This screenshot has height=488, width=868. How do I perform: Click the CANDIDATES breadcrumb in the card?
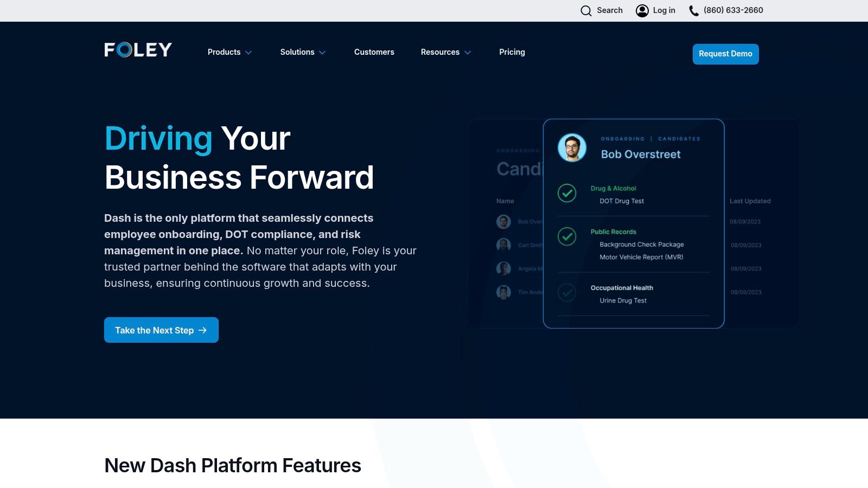[679, 139]
